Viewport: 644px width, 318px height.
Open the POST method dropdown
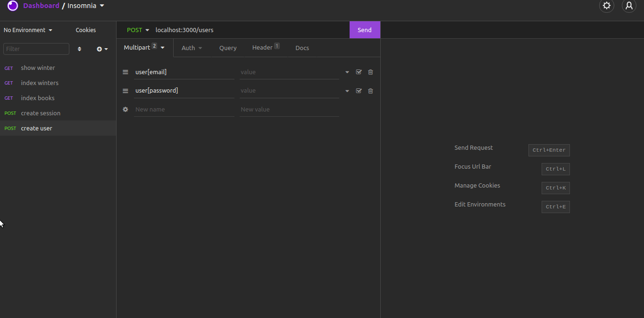coord(138,30)
